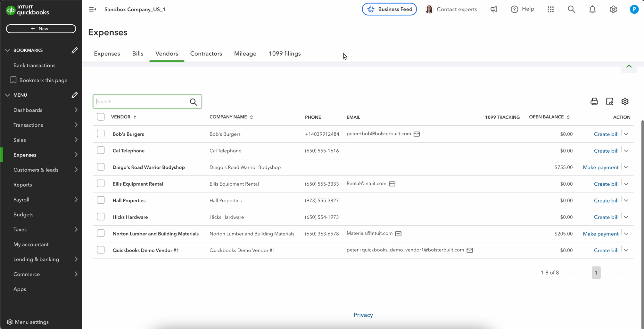Screen dimensions: 644x329
Task: Edit bookmarks with pencil icon
Action: coord(74,50)
